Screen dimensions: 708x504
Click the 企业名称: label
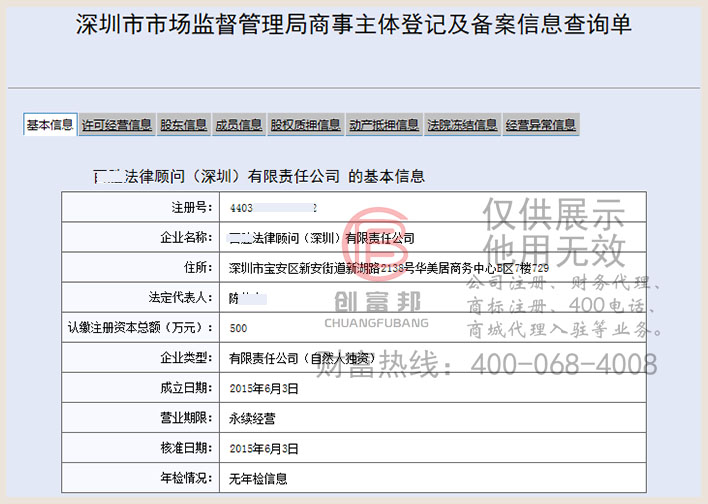pos(186,237)
